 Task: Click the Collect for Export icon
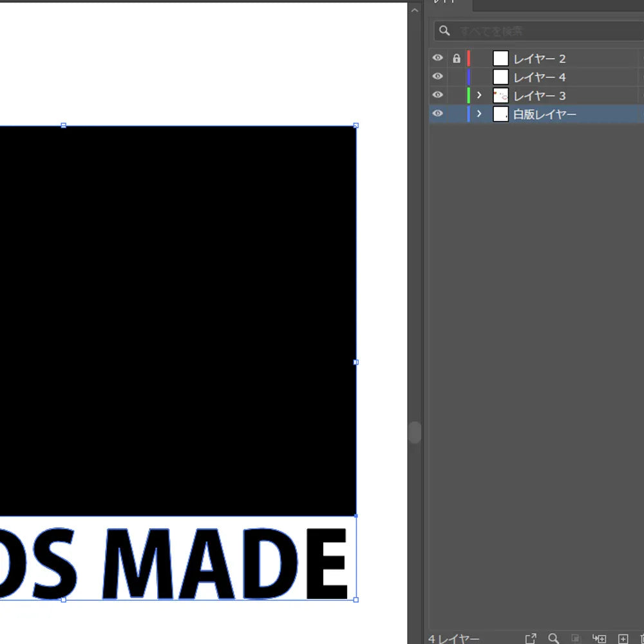pos(531,638)
